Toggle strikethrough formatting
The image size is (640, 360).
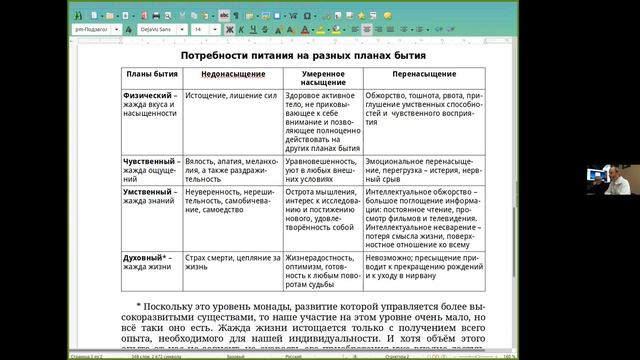(265, 29)
